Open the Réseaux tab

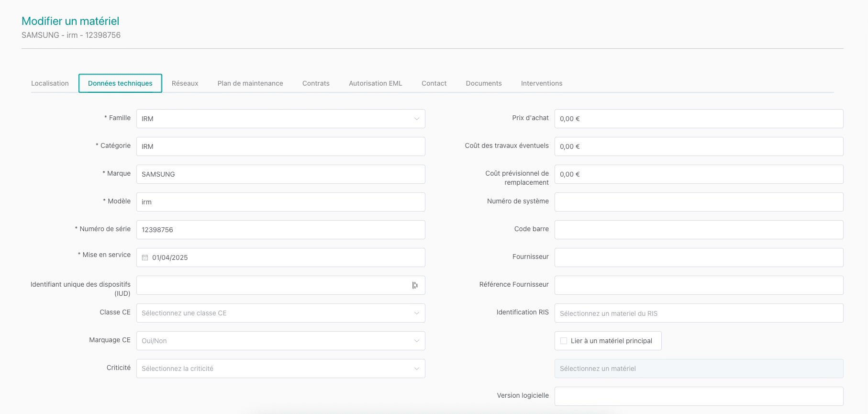tap(185, 83)
